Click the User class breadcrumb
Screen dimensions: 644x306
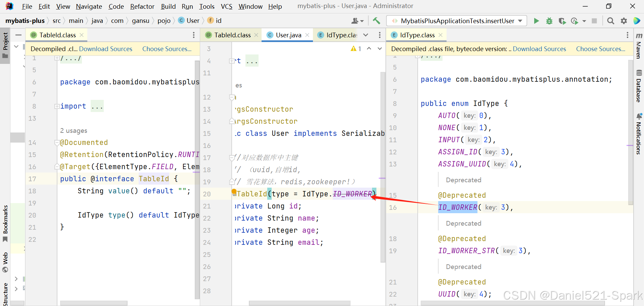(189, 21)
